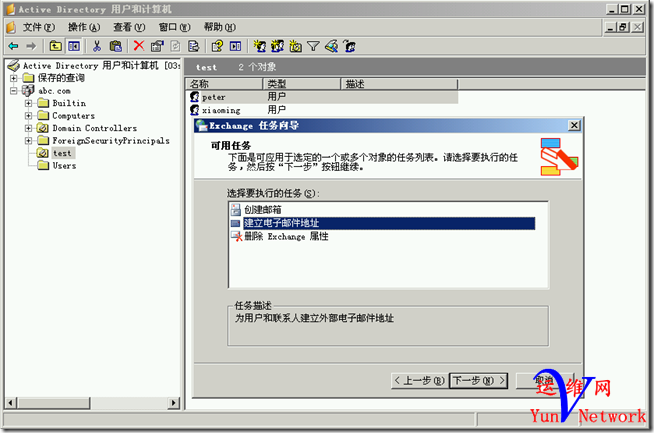
Task: Click the tree pane left scroll arrow
Action: pos(11,403)
